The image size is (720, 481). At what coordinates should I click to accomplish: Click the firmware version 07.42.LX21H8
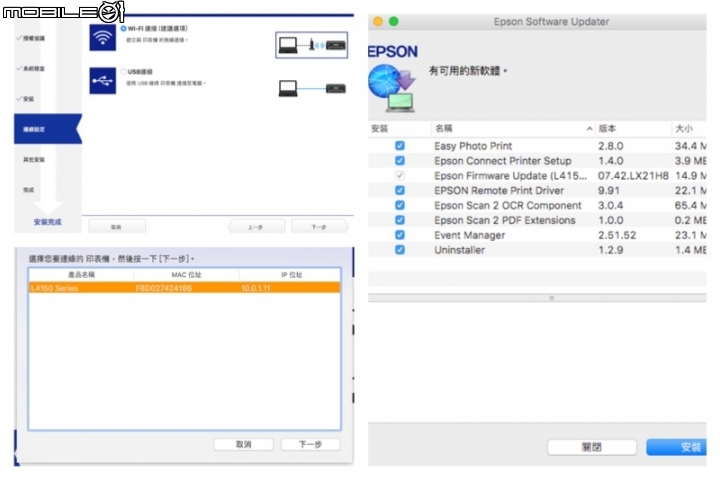[633, 176]
